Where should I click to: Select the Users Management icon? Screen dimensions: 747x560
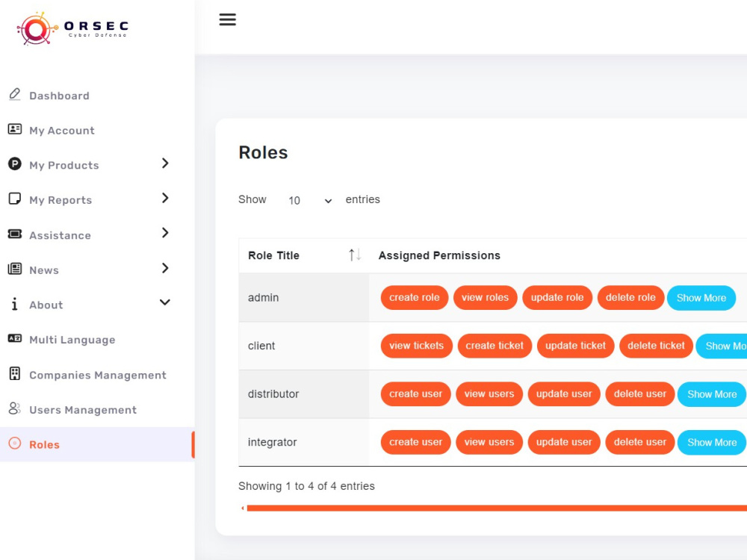(14, 409)
